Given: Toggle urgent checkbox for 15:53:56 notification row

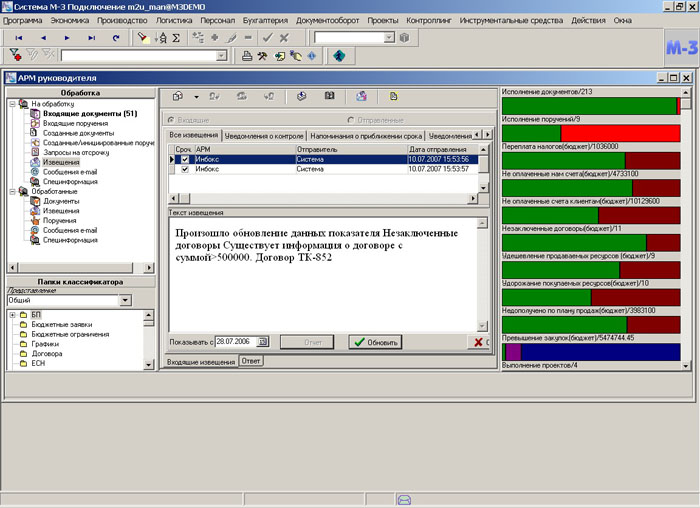Looking at the screenshot, I should click(185, 159).
